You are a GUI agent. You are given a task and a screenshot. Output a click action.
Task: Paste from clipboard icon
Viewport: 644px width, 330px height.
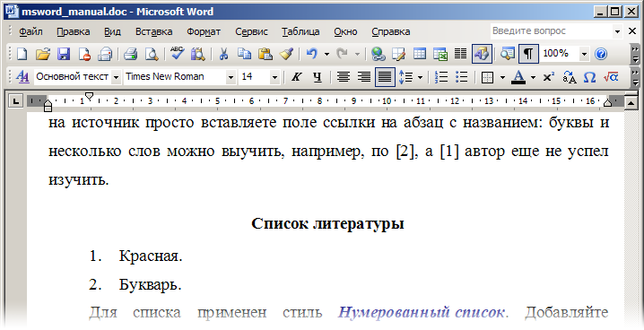pos(265,54)
